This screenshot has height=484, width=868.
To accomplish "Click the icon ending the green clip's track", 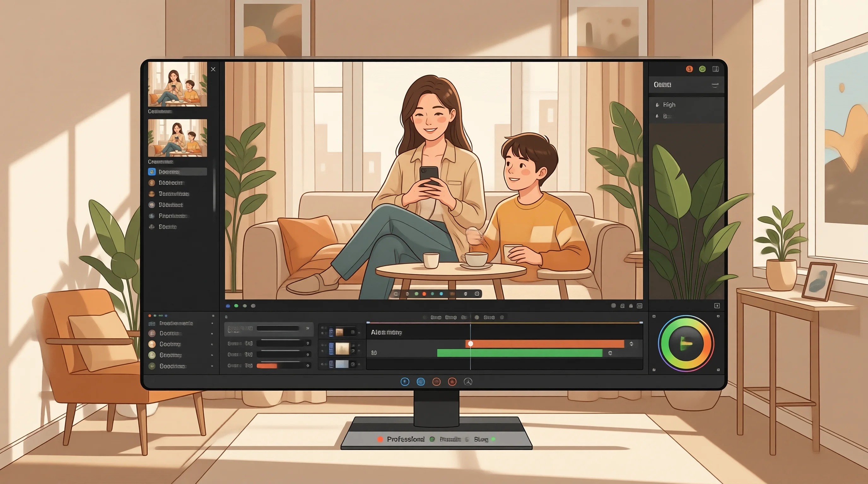I will click(610, 353).
